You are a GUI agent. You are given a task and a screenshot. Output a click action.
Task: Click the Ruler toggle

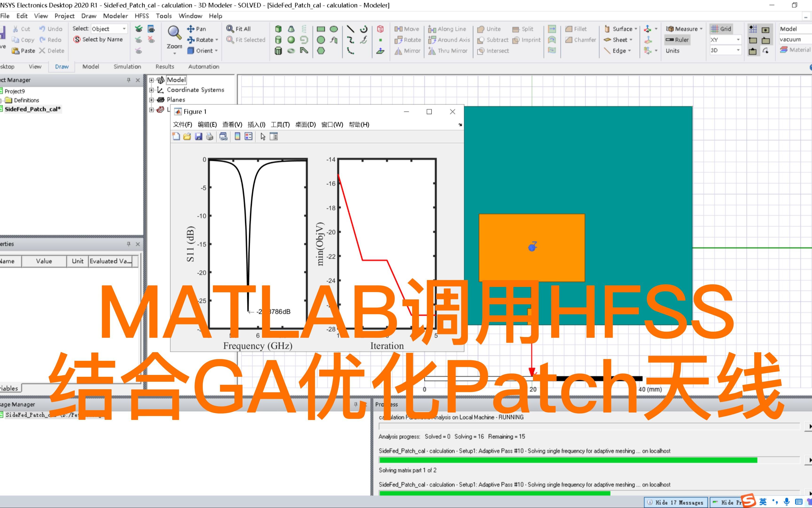point(677,40)
